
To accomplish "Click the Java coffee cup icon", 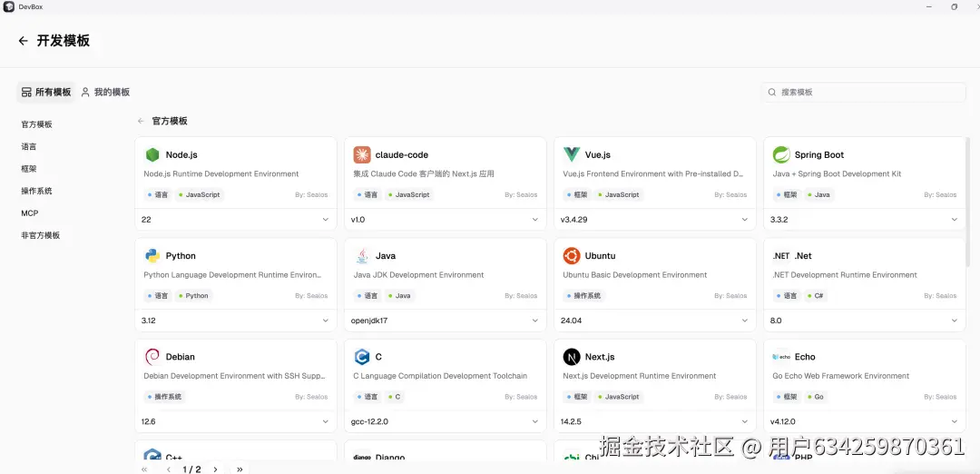I will pos(362,256).
